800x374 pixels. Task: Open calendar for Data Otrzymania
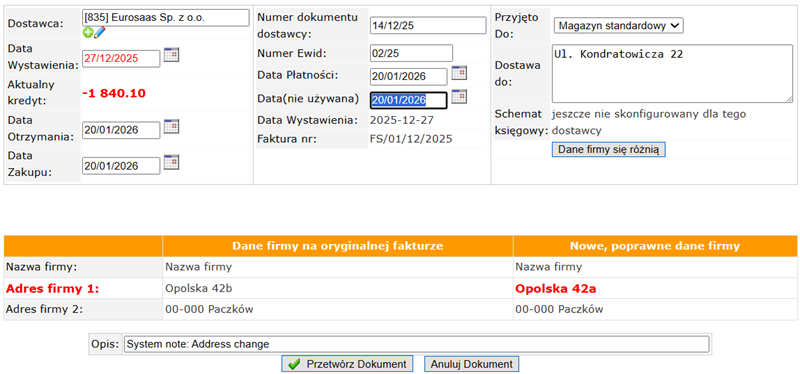[x=171, y=127]
